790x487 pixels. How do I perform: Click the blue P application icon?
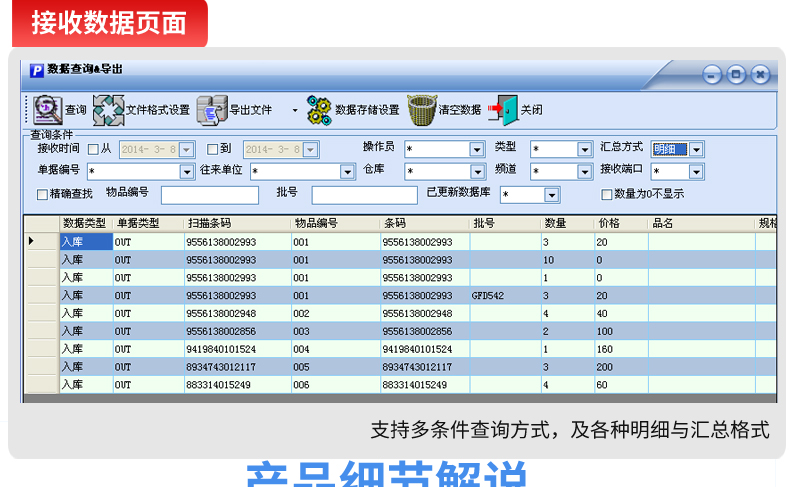(36, 71)
